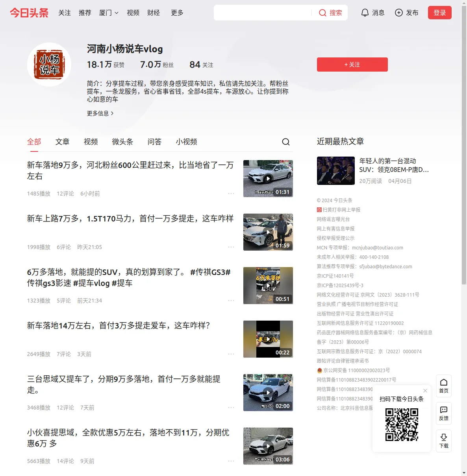The width and height of the screenshot is (467, 476).
Task: View the 7.0万 粉丝 followers count
Action: pos(157,65)
